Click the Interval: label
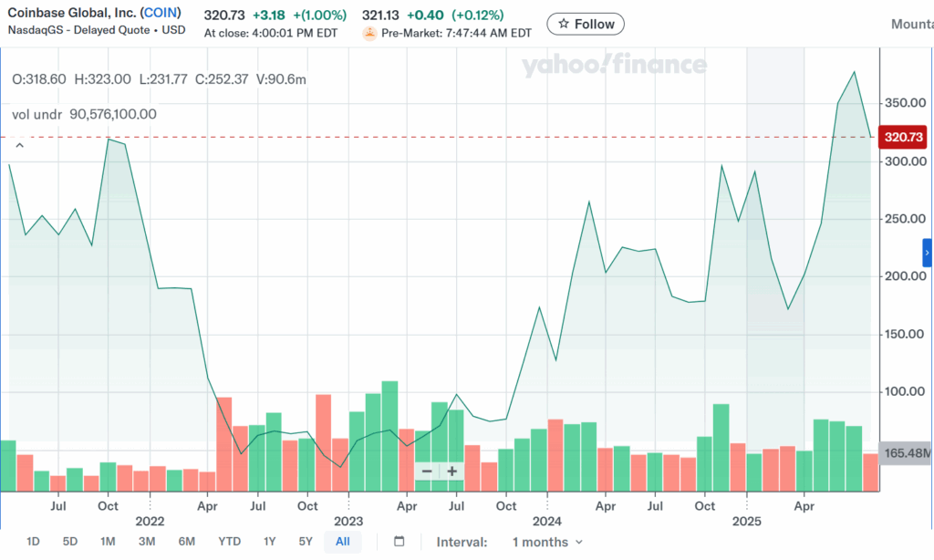This screenshot has height=560, width=934. (462, 542)
